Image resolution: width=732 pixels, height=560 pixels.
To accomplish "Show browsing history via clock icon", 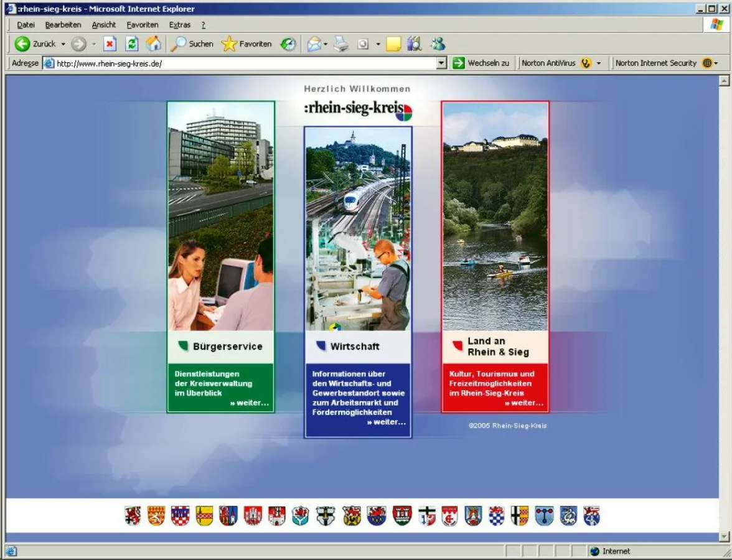I will tap(288, 44).
